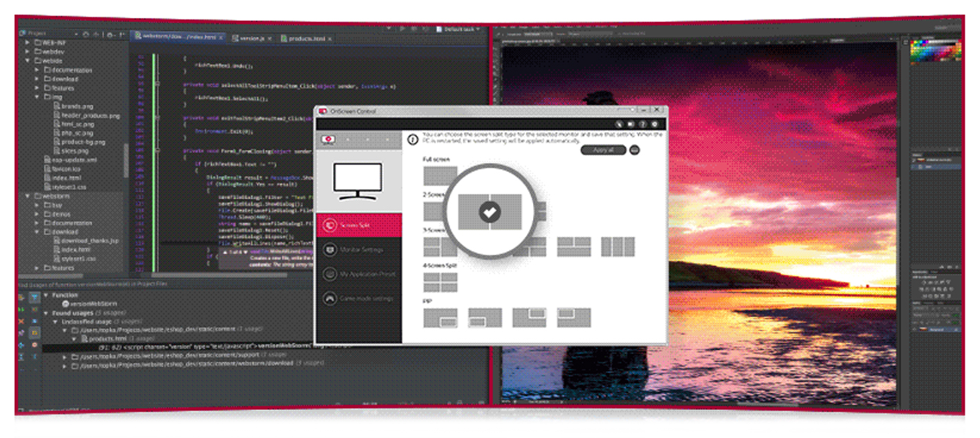
Task: Open Monitor Settings in OnScreen Control
Action: [x=359, y=250]
